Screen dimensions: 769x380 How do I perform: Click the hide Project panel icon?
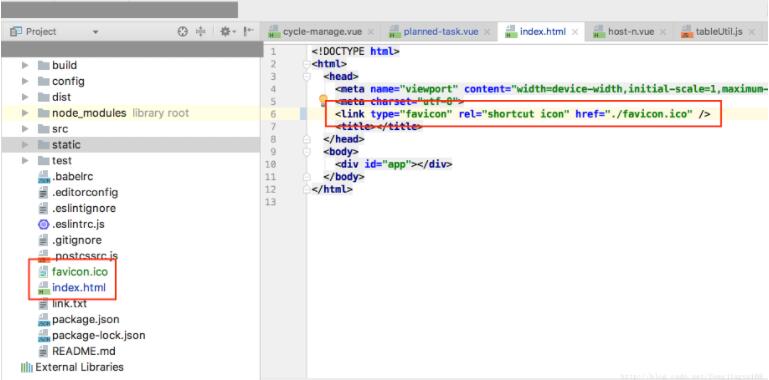tap(249, 32)
